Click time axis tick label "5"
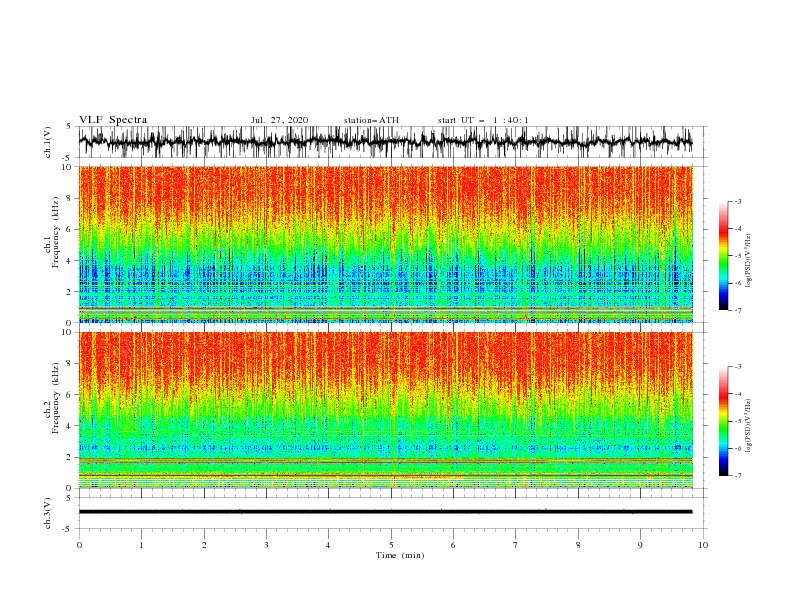Screen dimensions: 792x612 pyautogui.click(x=391, y=545)
